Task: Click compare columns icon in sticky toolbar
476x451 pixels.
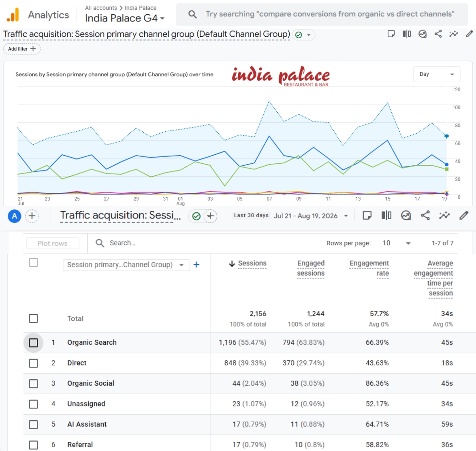Action: click(x=386, y=216)
